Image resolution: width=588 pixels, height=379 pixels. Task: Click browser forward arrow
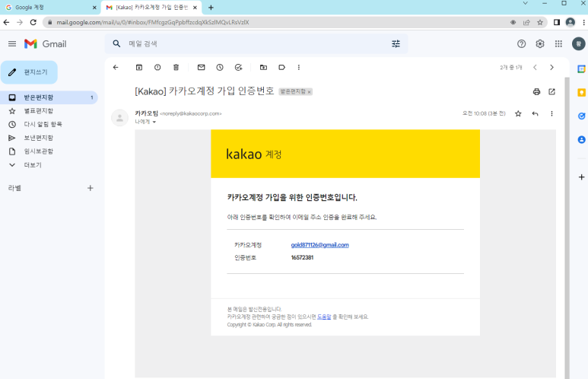[x=20, y=23]
